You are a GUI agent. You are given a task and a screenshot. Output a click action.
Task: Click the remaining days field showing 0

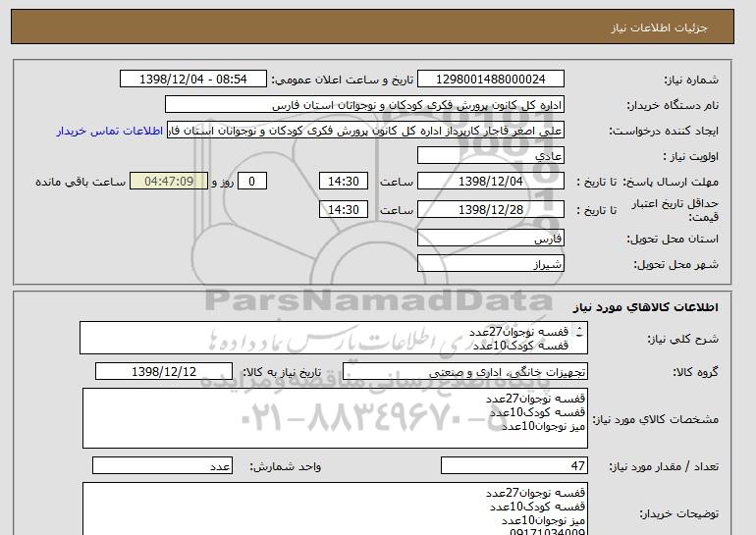click(x=251, y=182)
